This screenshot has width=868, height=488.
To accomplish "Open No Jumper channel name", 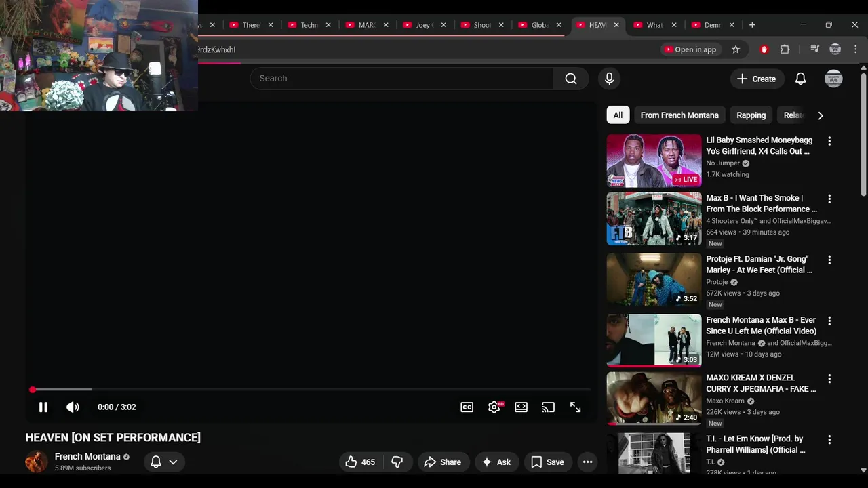I will tap(723, 163).
